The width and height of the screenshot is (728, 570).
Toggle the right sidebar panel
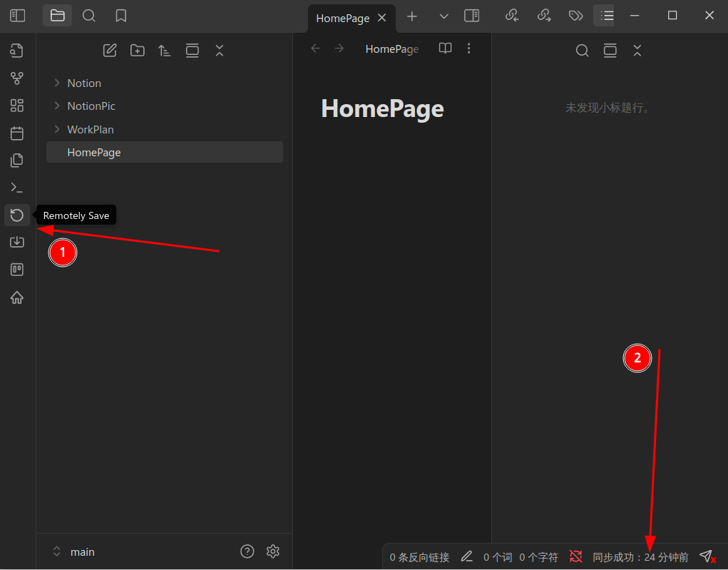[x=472, y=16]
